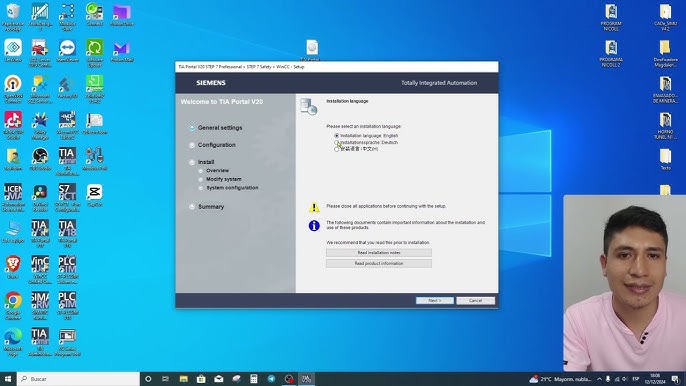Viewport: 686px width, 386px height.
Task: Launch the Factory IO desktop shortcut
Action: click(x=67, y=88)
